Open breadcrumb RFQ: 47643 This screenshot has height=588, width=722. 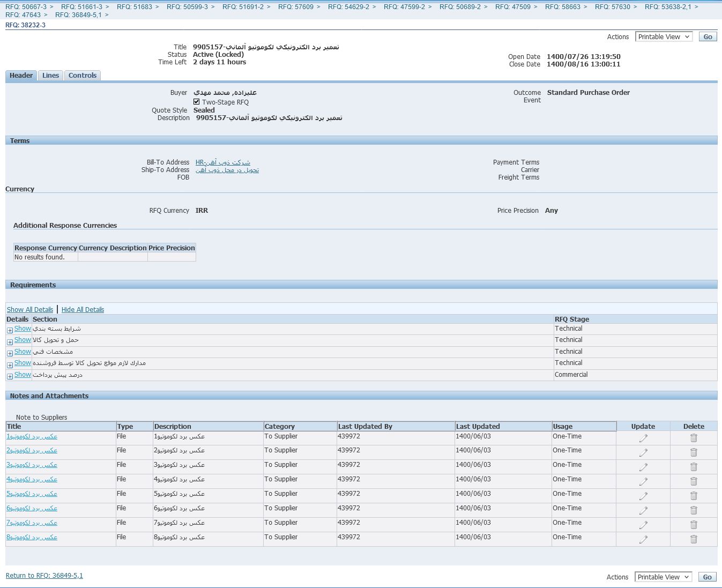point(23,15)
